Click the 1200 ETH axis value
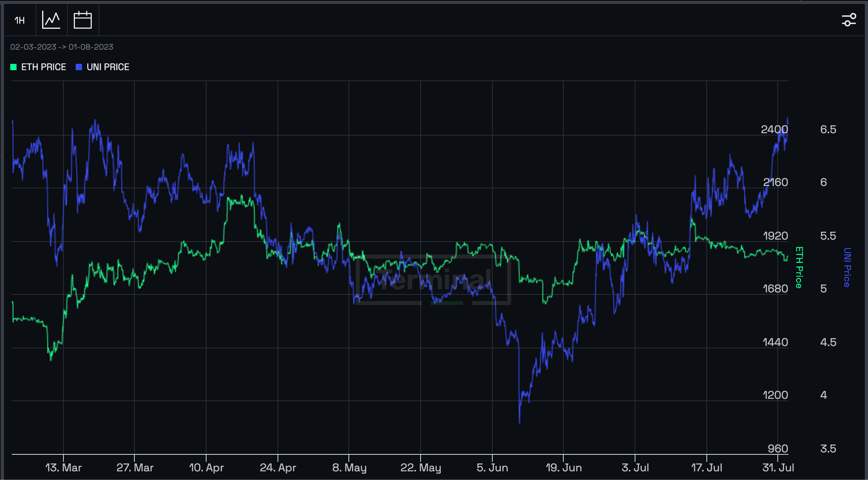 [x=775, y=395]
